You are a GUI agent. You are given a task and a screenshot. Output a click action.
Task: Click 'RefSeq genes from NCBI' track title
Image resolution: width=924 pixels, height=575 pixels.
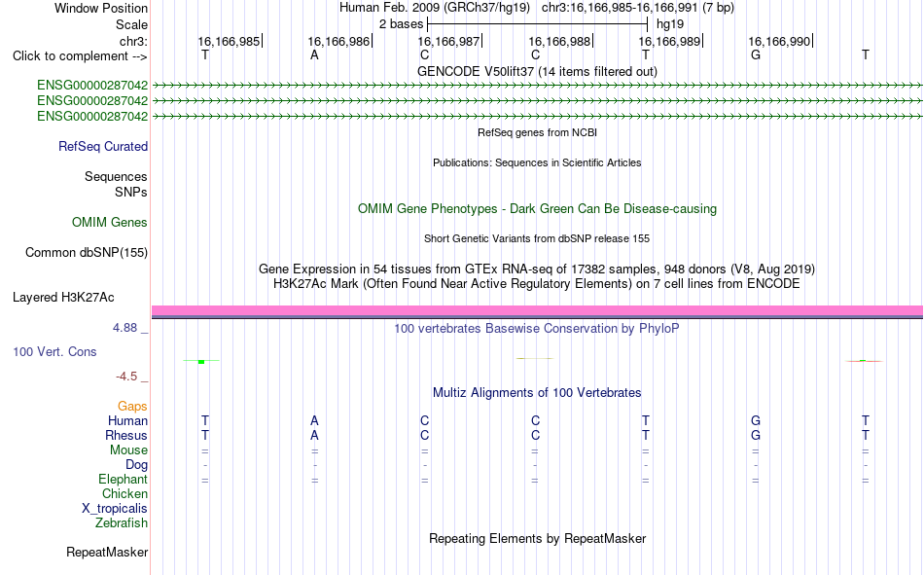(x=537, y=132)
